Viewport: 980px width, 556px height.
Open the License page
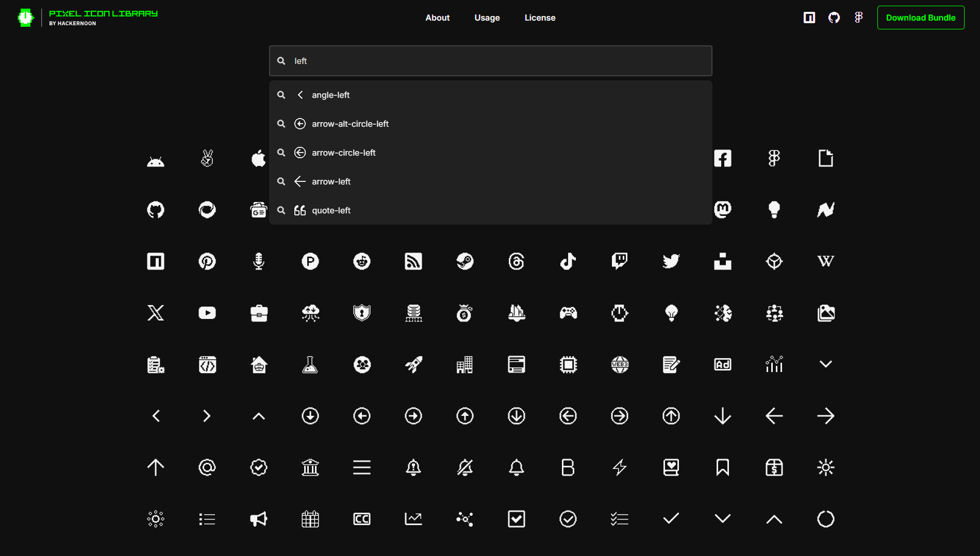(540, 18)
